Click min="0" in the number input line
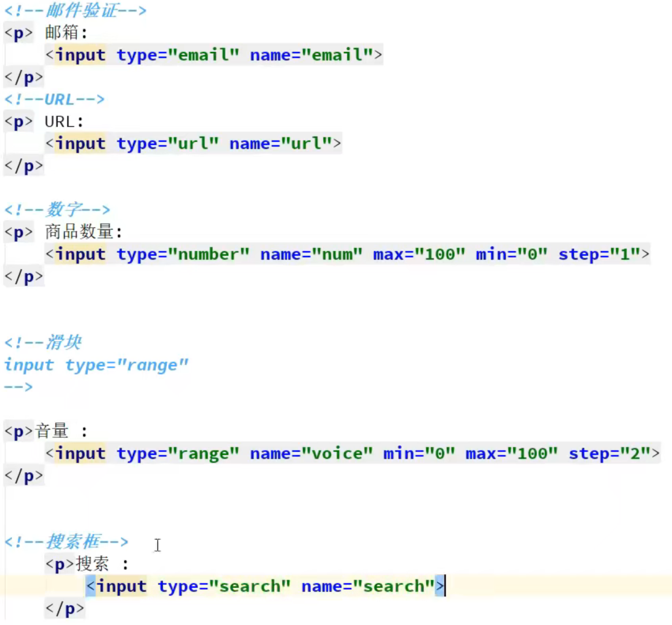This screenshot has width=672, height=625. click(x=512, y=254)
